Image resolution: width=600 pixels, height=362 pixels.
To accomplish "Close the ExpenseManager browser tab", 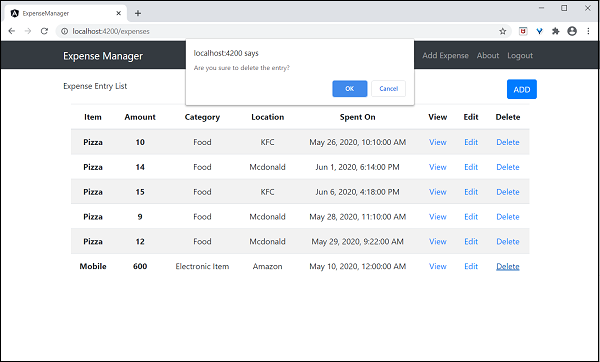I will 119,13.
